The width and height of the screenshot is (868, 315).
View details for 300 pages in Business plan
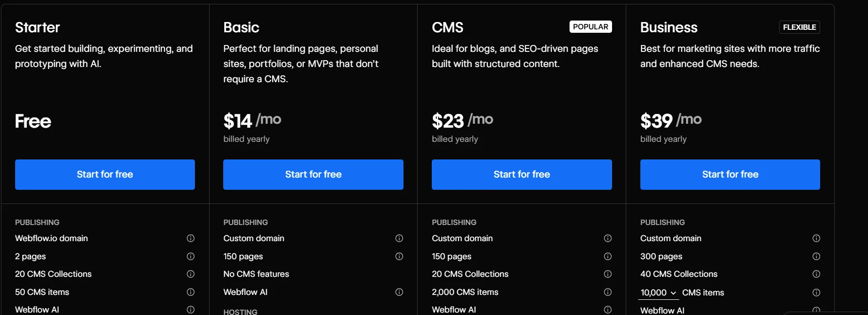point(816,256)
